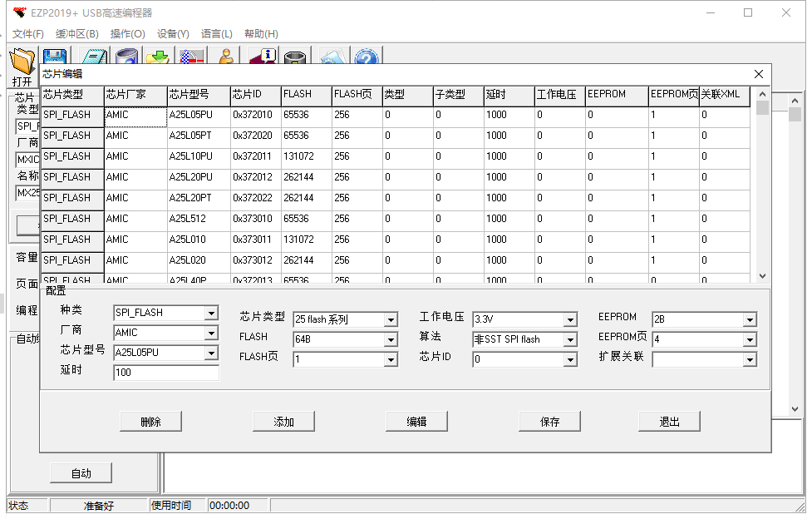Click the settings toolbar icon
The height and width of the screenshot is (519, 812).
coord(332,57)
